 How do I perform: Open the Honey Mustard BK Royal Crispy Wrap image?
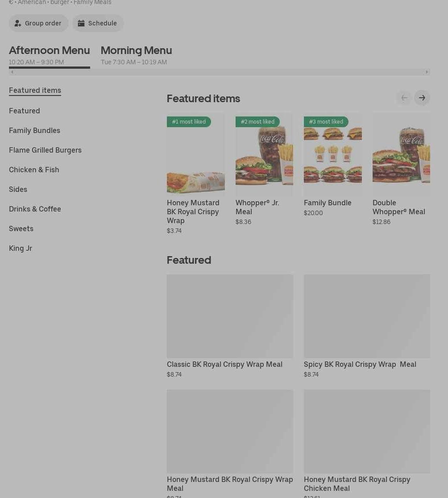(x=195, y=154)
